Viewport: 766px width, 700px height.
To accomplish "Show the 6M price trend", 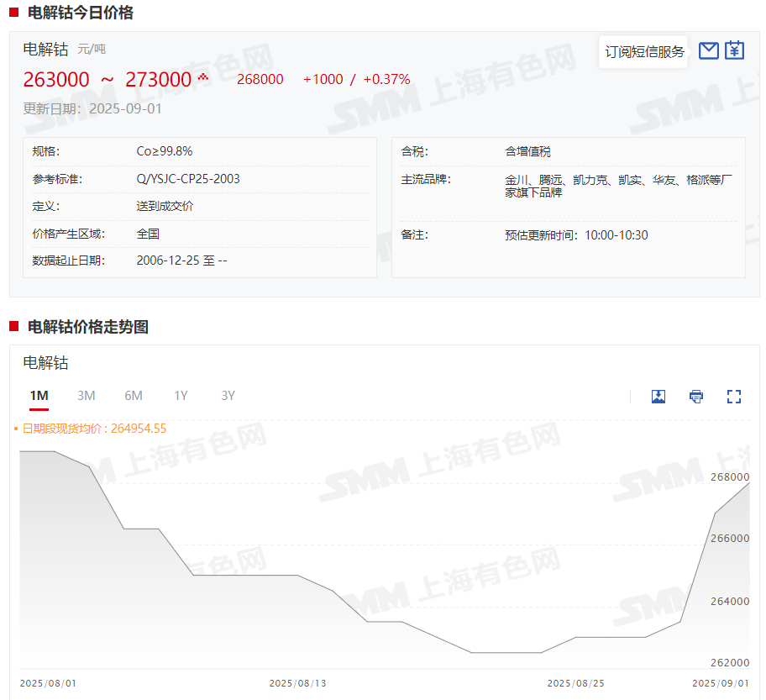I will (x=134, y=396).
